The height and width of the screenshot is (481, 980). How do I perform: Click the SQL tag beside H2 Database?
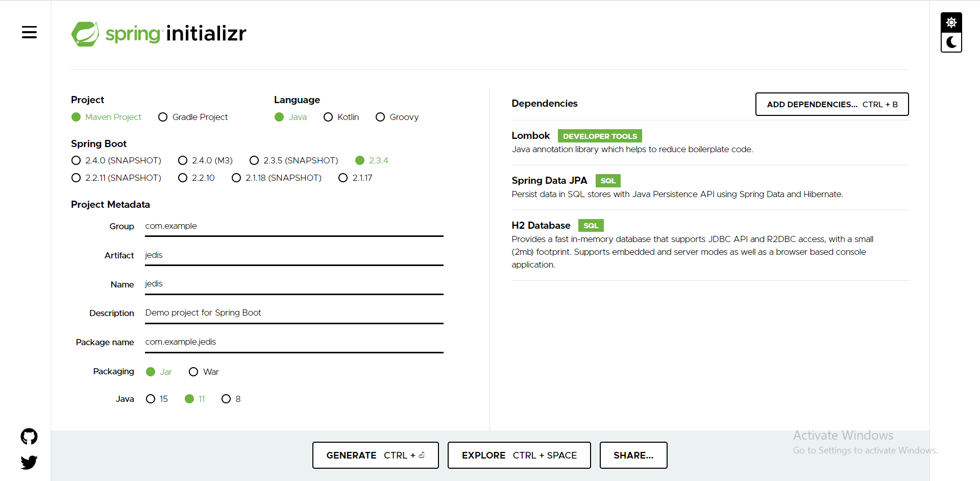click(591, 226)
